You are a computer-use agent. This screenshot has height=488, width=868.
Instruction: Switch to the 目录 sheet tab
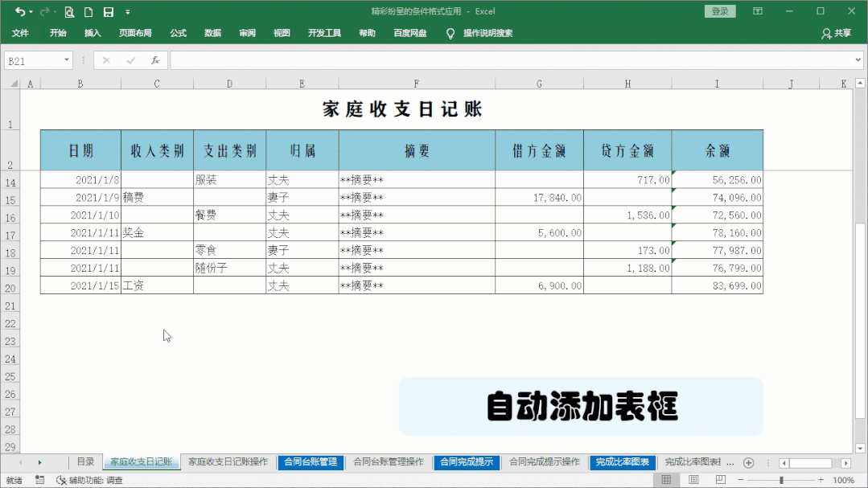(x=85, y=462)
